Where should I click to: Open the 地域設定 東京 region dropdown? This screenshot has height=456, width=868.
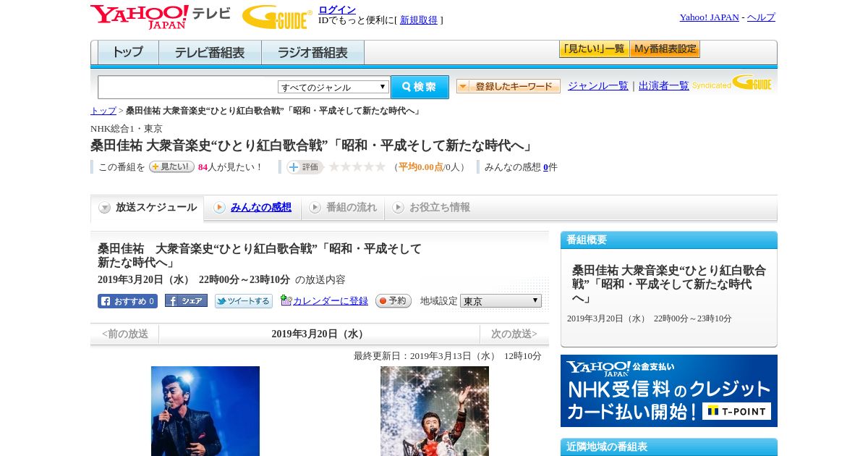[501, 300]
